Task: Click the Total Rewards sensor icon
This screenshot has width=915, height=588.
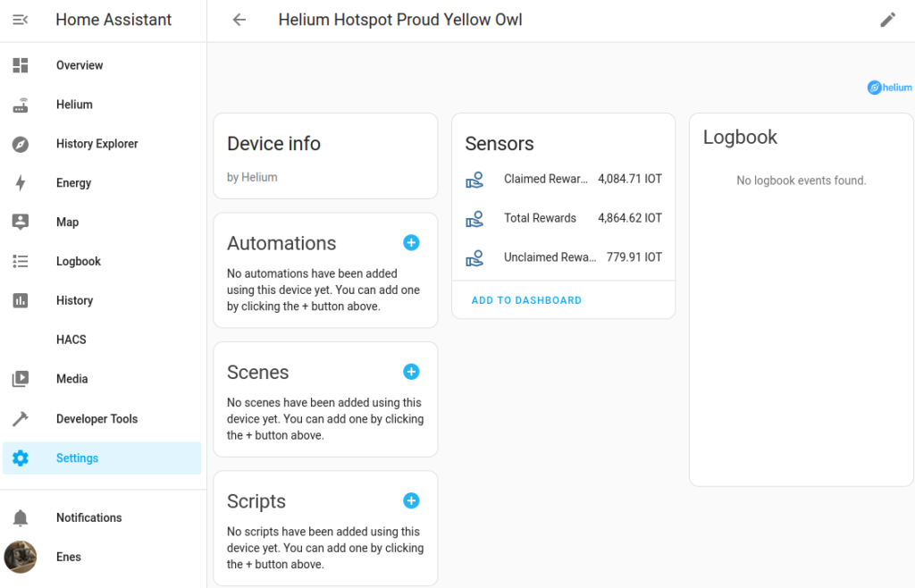Action: pyautogui.click(x=474, y=219)
